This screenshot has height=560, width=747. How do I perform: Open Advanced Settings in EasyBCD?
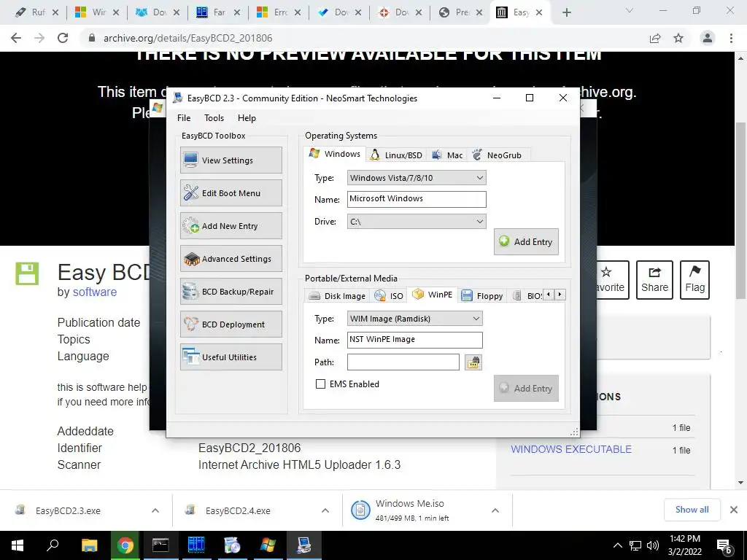point(231,259)
